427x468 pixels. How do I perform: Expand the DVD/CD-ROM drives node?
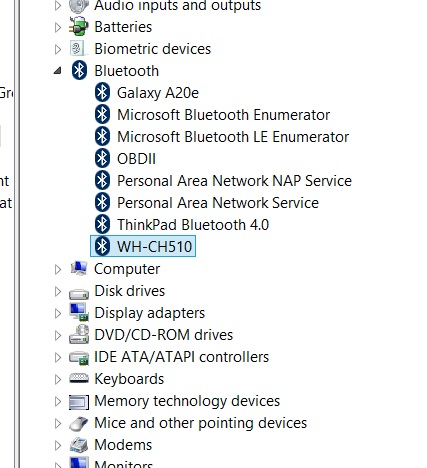(x=58, y=335)
